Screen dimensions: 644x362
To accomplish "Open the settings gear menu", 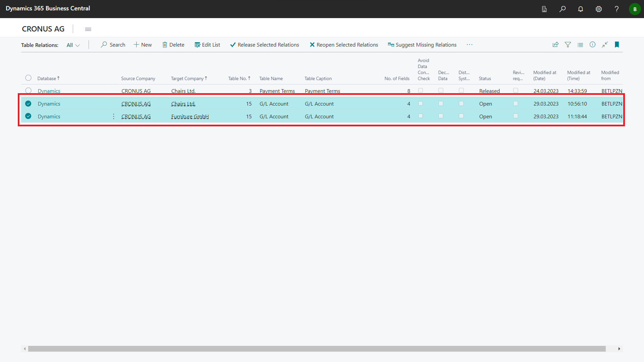I will [x=599, y=9].
